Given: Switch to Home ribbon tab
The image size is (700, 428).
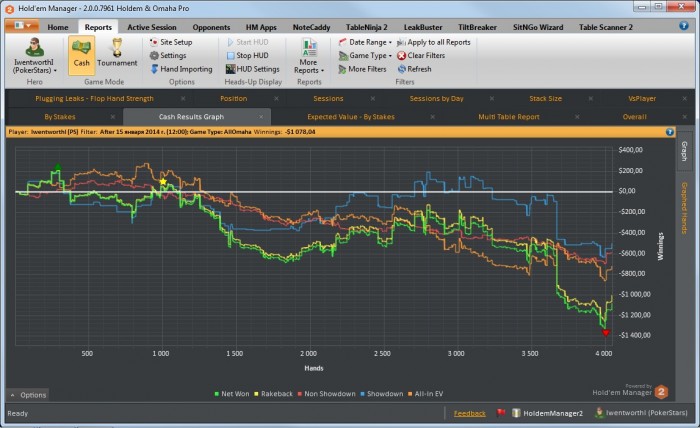Looking at the screenshot, I should click(x=58, y=27).
